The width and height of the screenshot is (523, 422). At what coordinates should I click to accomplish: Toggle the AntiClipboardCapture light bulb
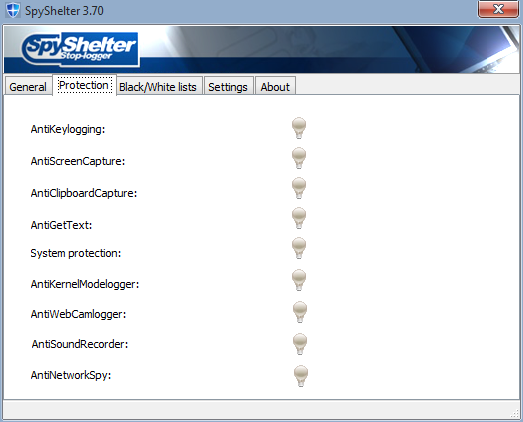299,188
